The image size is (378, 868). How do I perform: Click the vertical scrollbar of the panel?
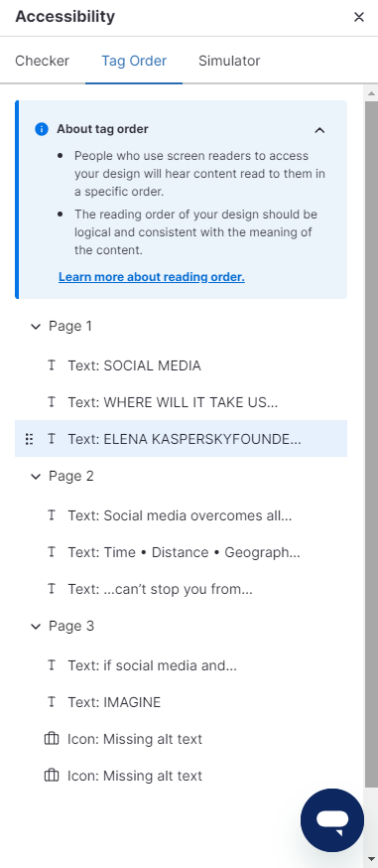coord(371,443)
